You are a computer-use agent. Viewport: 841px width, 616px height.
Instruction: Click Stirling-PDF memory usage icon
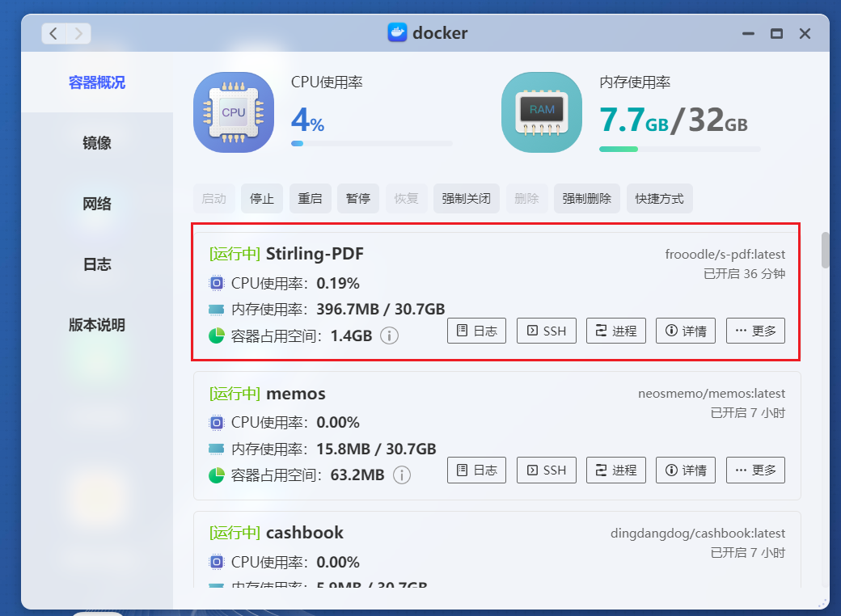coord(216,310)
